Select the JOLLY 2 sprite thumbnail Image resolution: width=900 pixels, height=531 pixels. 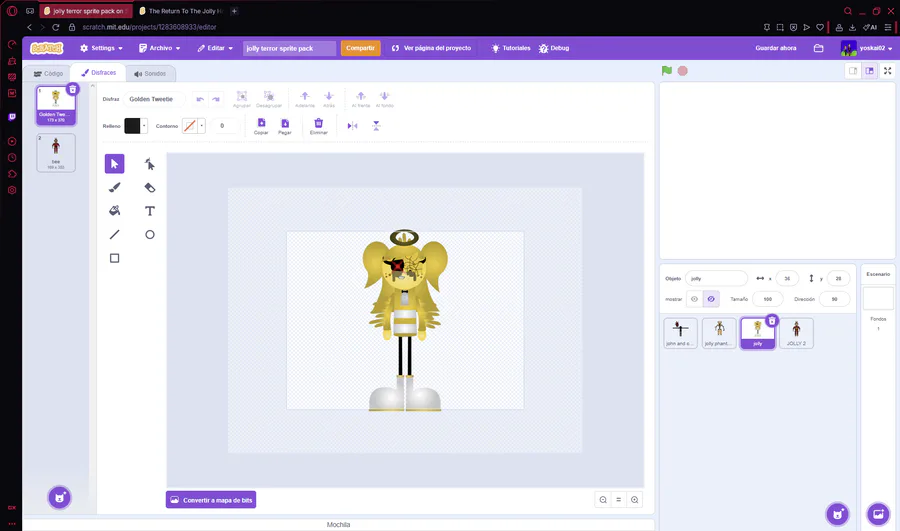[796, 333]
